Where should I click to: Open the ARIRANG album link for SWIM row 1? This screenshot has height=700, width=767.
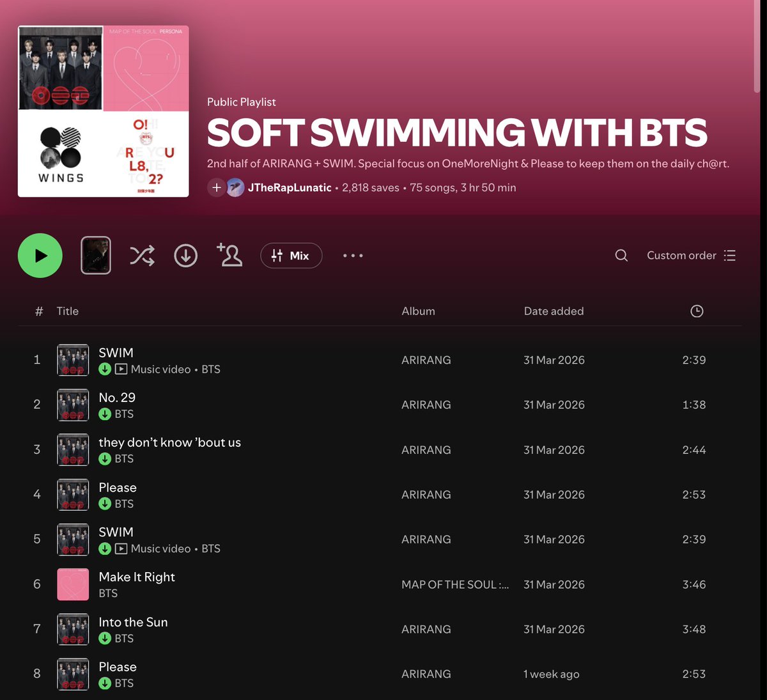click(426, 360)
